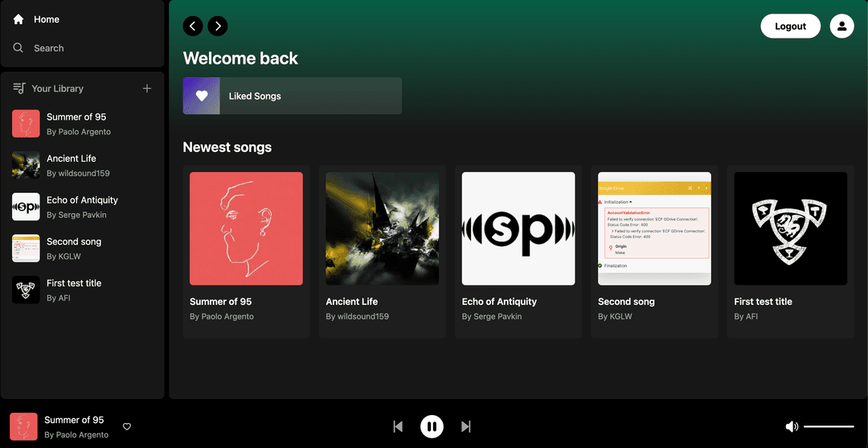Mute audio with the speaker icon
The height and width of the screenshot is (448, 868).
[792, 426]
